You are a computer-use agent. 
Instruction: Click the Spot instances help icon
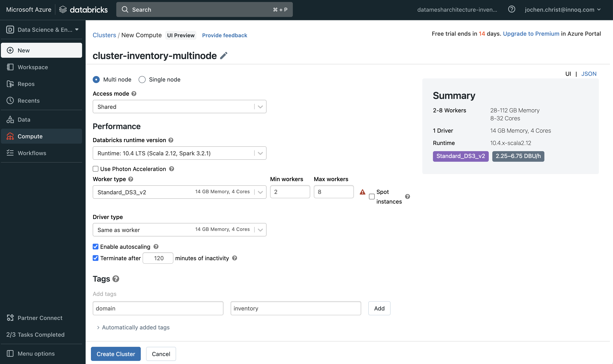407,197
